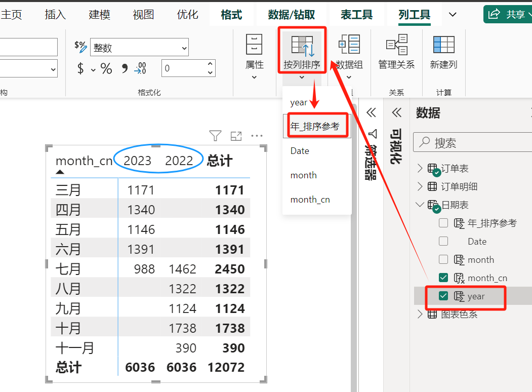532x392 pixels.
Task: Click the month_cn calculated column icon
Action: [459, 278]
